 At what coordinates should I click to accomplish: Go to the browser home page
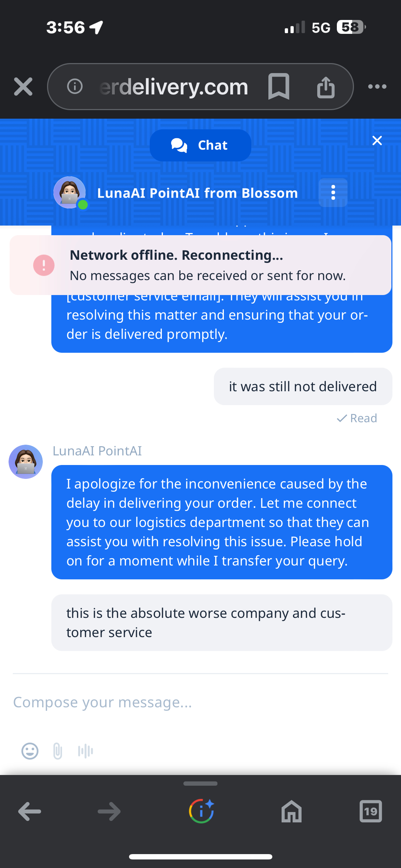(x=292, y=811)
